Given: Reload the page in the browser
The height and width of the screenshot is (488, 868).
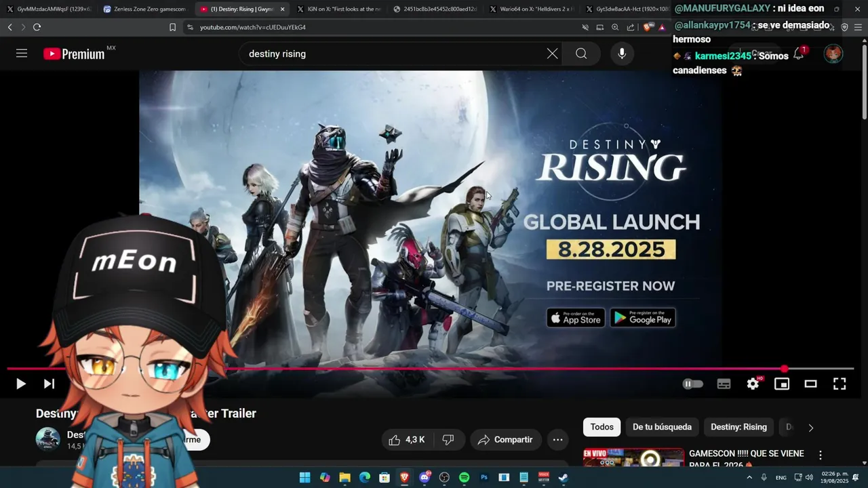Looking at the screenshot, I should click(37, 27).
